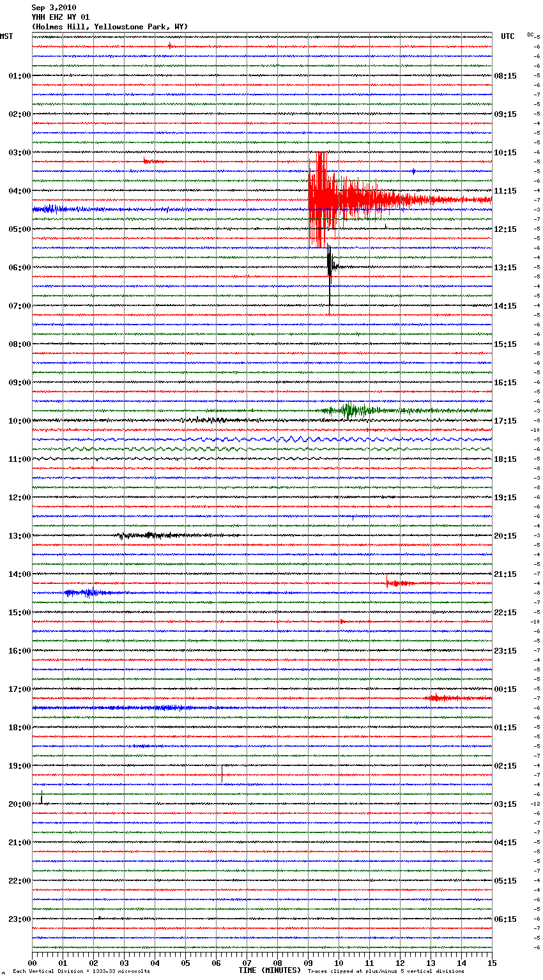Select the 07:00 MST time label
The width and height of the screenshot is (543, 980).
20,306
